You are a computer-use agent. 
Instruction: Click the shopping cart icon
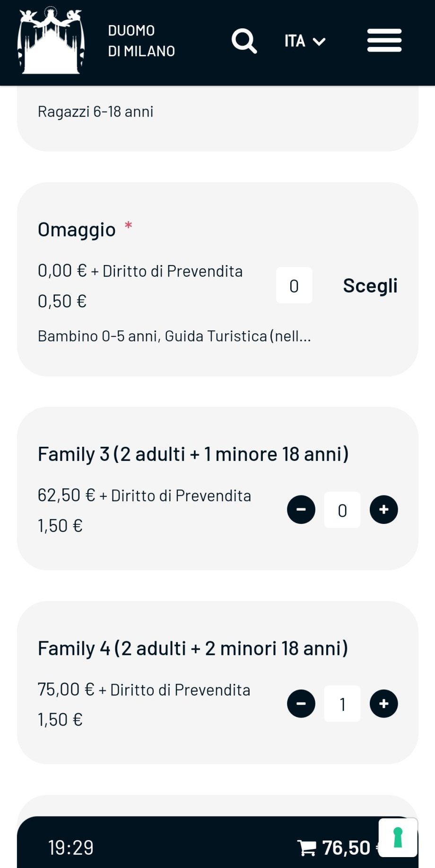307,847
